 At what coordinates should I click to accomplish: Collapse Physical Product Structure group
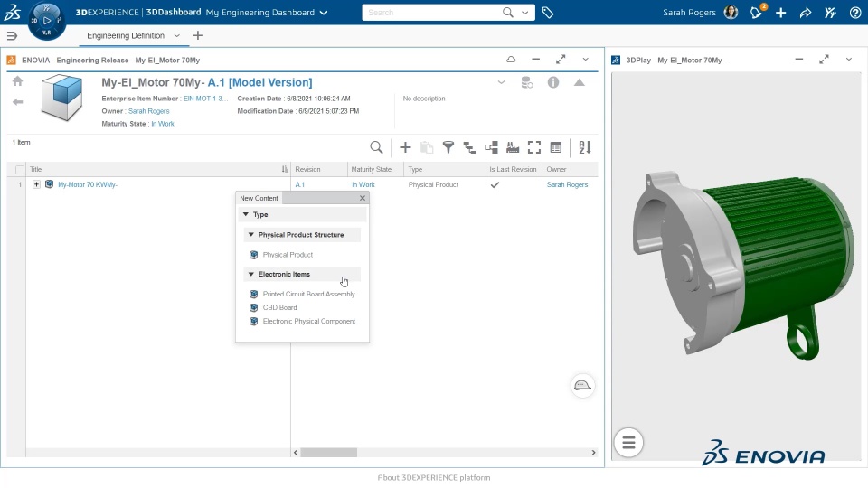(x=250, y=235)
